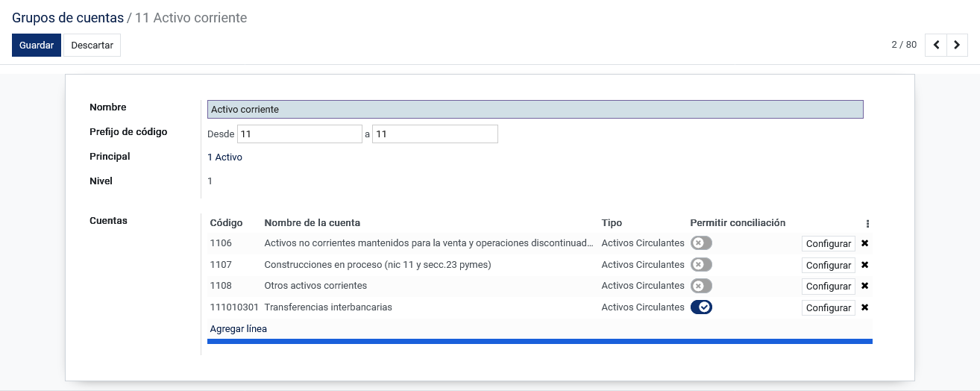The width and height of the screenshot is (980, 391).
Task: Open Grupos de cuentas breadcrumb
Action: (x=68, y=18)
